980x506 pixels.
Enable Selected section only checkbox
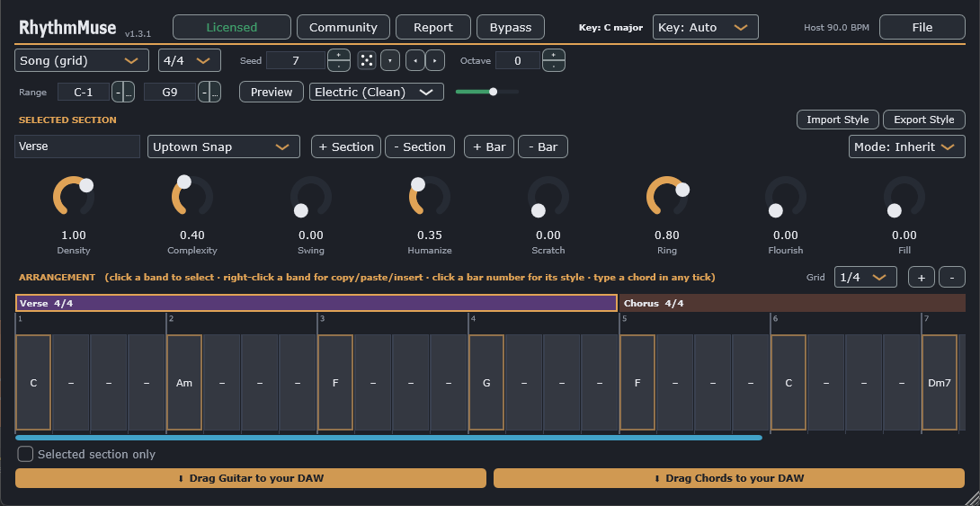tap(25, 454)
